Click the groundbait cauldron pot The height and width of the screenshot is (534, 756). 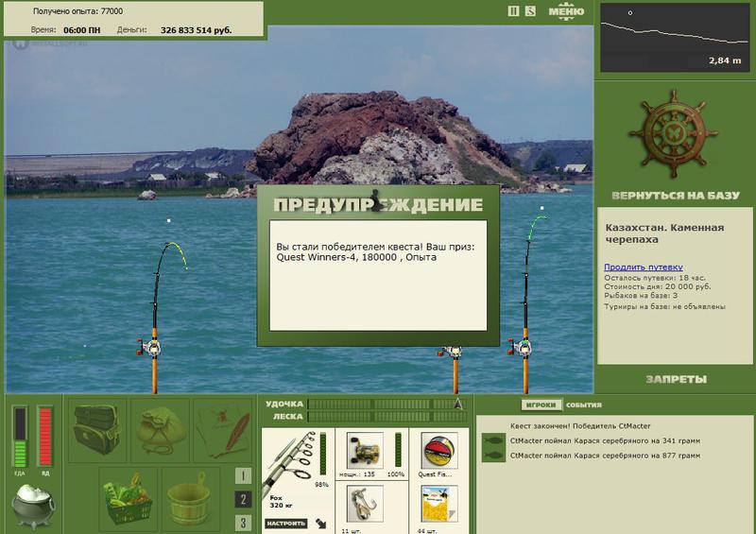tap(33, 506)
